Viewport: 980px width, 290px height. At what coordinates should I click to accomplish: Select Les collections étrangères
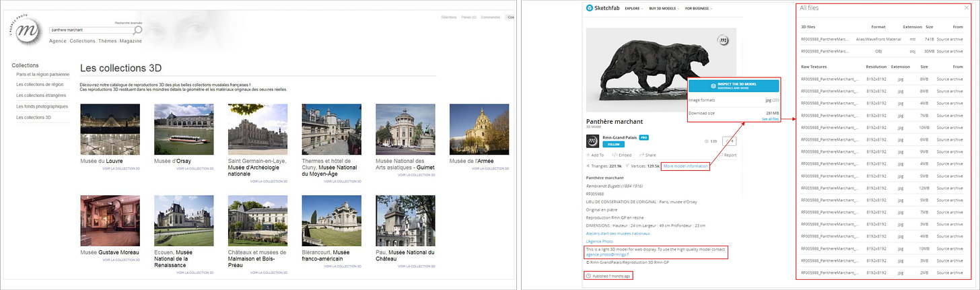coord(41,96)
